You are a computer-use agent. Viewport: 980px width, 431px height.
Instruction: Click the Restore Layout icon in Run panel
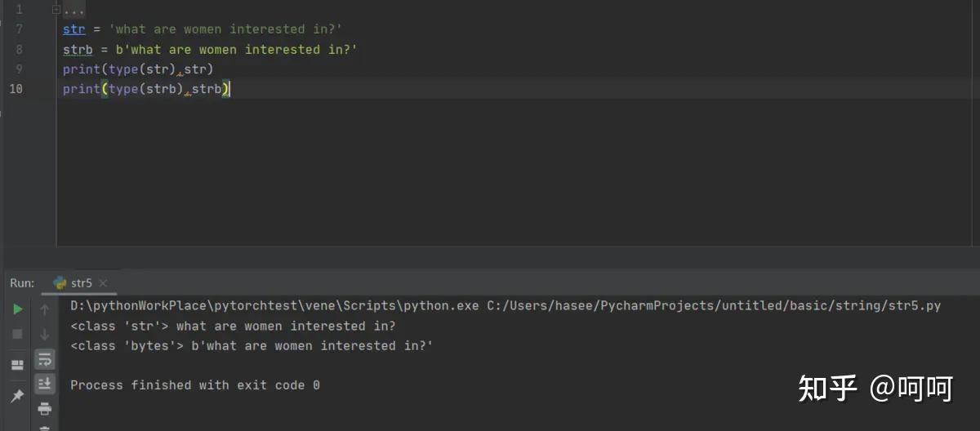[x=17, y=365]
